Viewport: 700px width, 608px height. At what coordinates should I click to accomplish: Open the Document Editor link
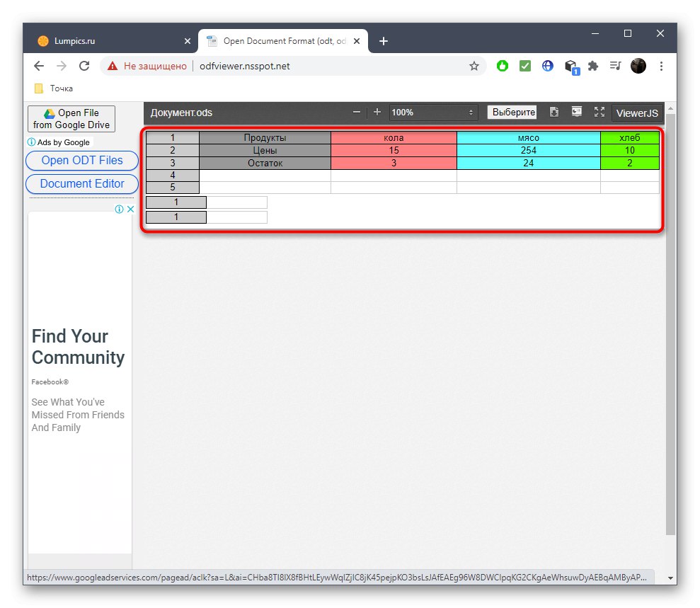[82, 184]
